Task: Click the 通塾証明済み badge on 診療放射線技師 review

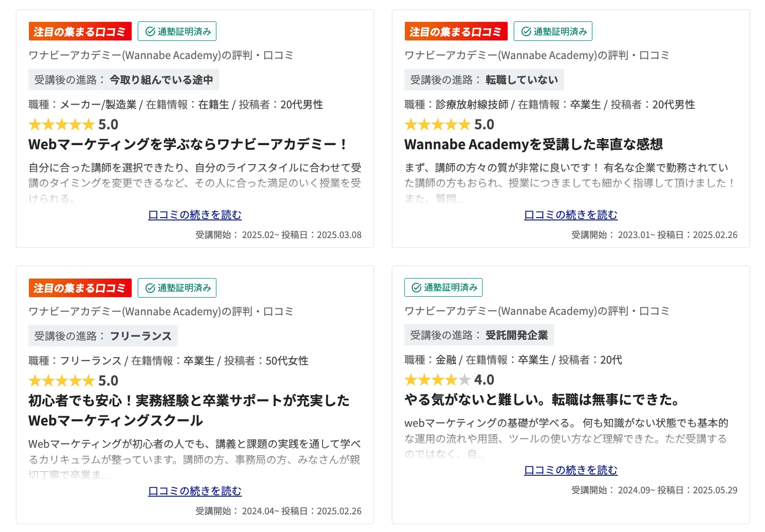Action: pos(553,31)
